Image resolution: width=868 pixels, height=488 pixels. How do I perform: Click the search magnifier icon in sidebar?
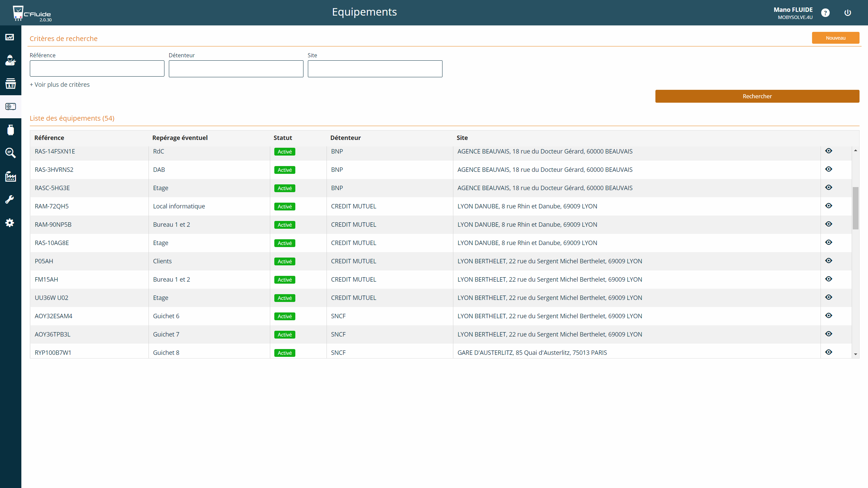[10, 153]
